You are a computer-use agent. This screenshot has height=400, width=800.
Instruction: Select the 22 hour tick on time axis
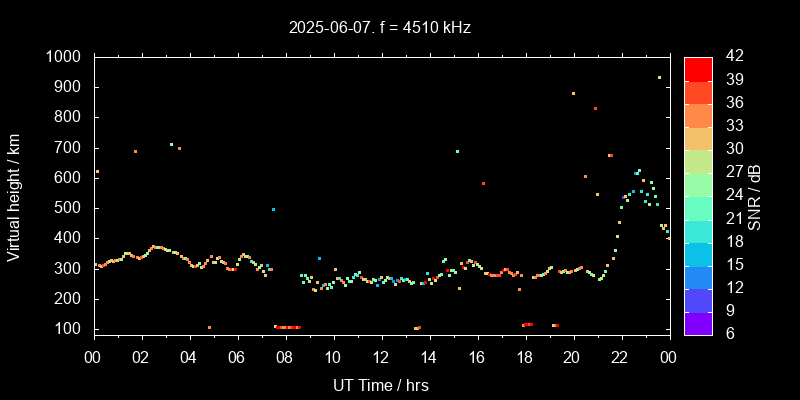tap(620, 356)
